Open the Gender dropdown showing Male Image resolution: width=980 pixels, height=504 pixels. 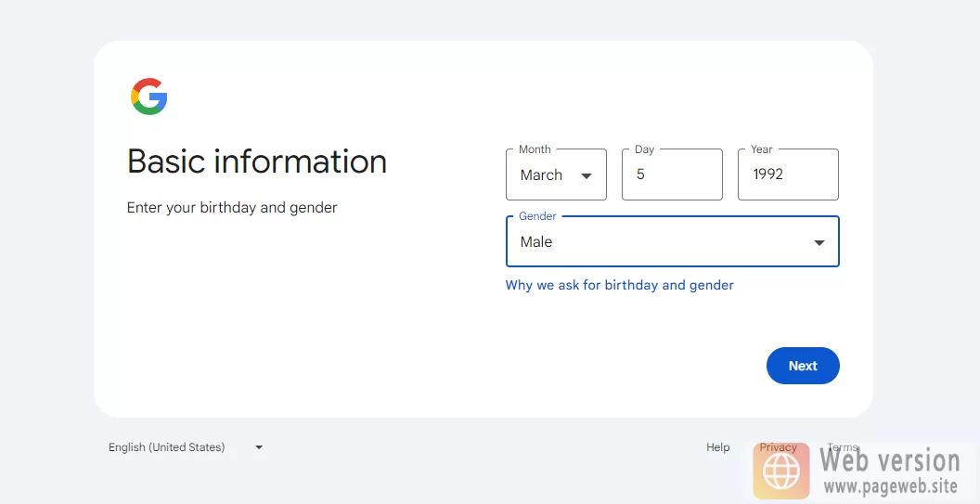coord(671,242)
